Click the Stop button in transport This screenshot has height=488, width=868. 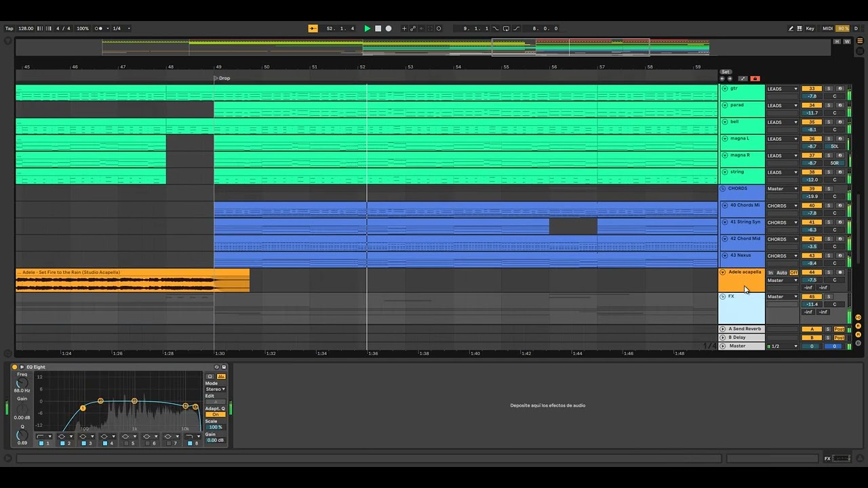coord(378,28)
